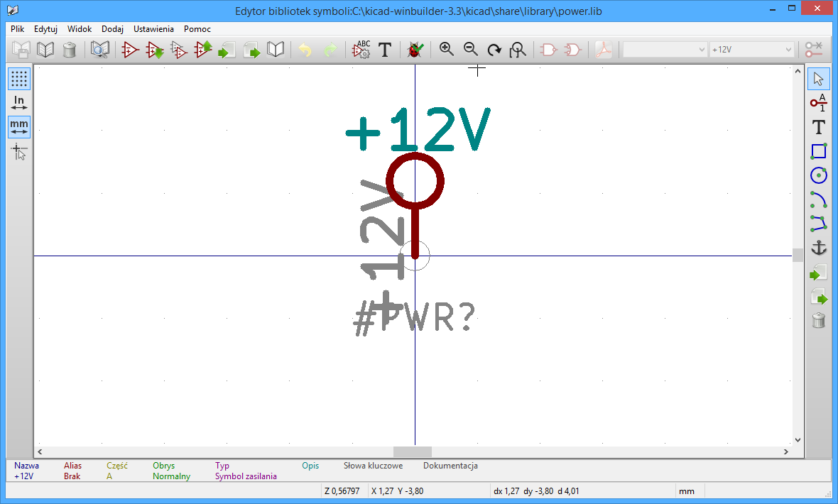
Task: Open the Ustawienia menu
Action: click(x=153, y=29)
